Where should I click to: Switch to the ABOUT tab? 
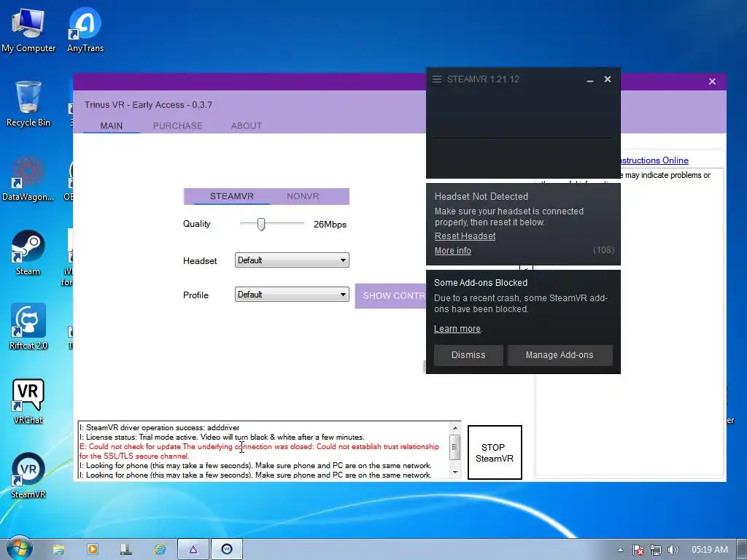point(247,125)
